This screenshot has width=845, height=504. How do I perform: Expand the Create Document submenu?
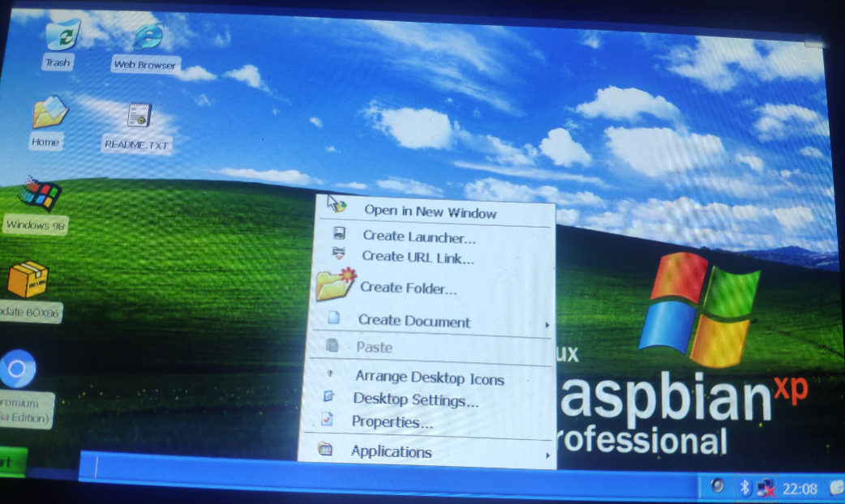tap(414, 322)
